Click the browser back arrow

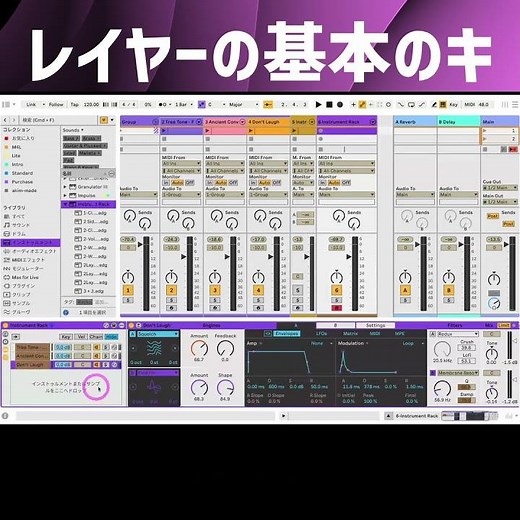click(x=5, y=120)
